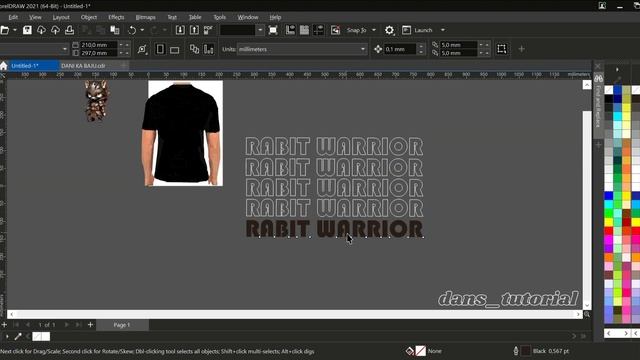Click the page width 210,0 mm field

(99, 45)
